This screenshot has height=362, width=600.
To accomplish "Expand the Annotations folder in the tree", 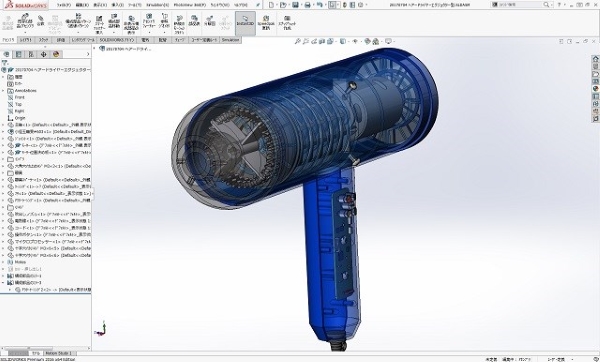I will tap(3, 91).
